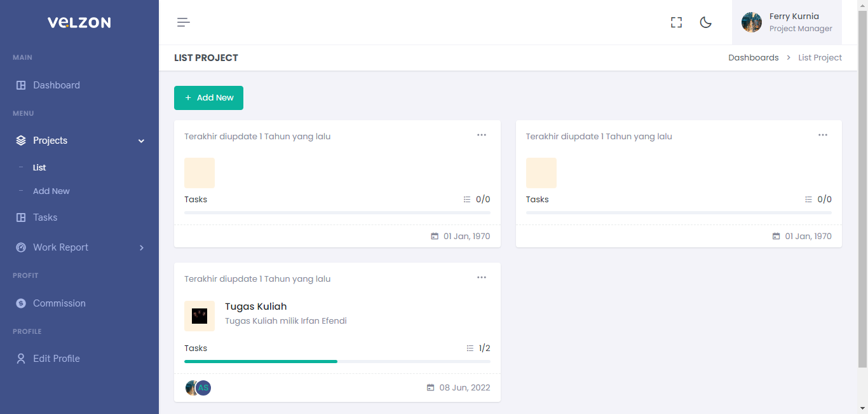Open the Tugas Kuliah project thumbnail
The height and width of the screenshot is (414, 868).
pos(200,316)
